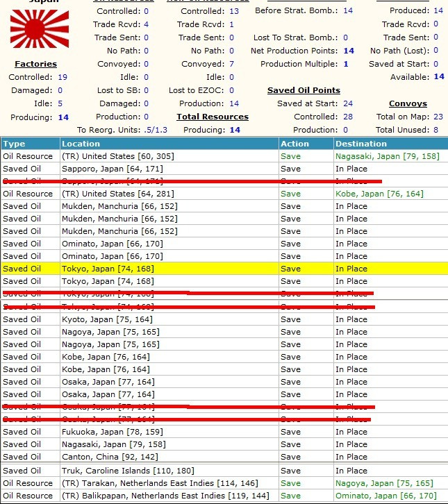Click Total Resources Producing value 14
This screenshot has height=504, width=448.
click(x=235, y=130)
